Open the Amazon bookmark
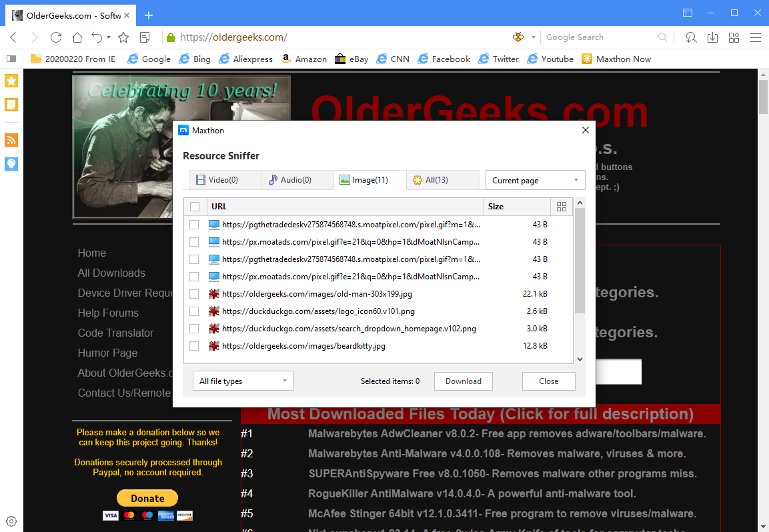The image size is (769, 532). [x=304, y=59]
